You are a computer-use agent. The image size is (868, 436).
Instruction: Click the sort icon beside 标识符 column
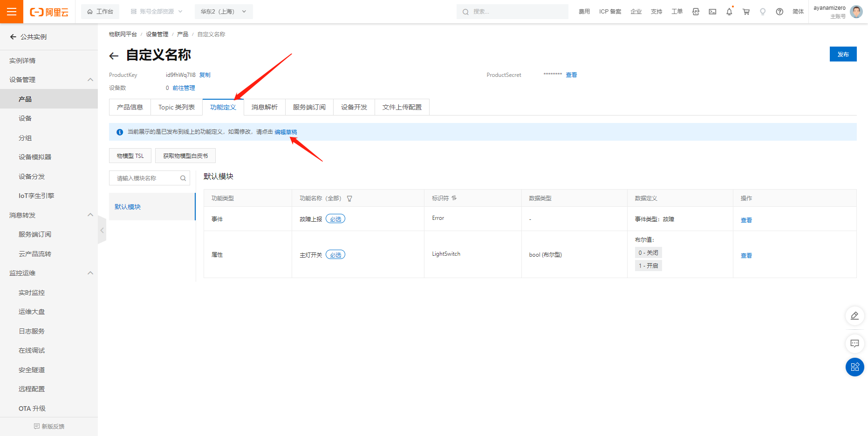(x=454, y=198)
